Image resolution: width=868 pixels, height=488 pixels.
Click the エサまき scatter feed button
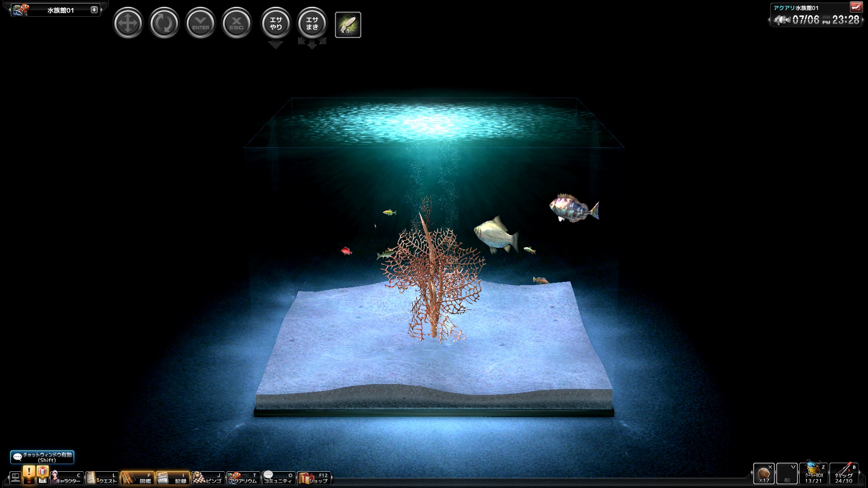(312, 23)
